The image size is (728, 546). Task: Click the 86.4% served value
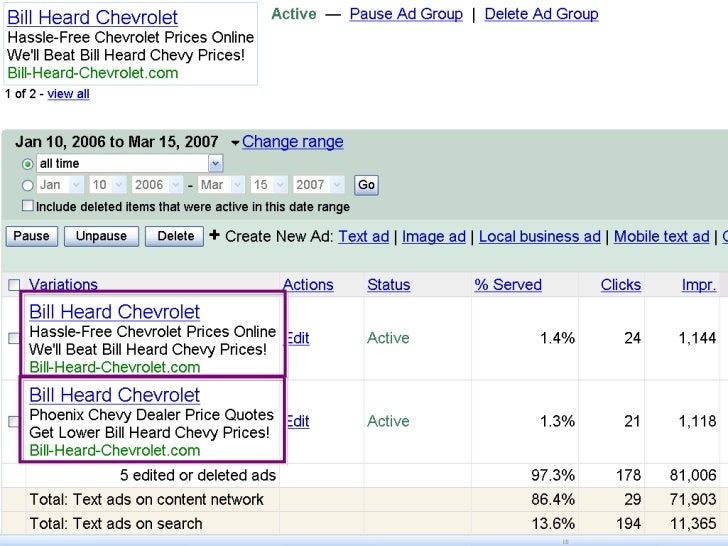pos(553,499)
